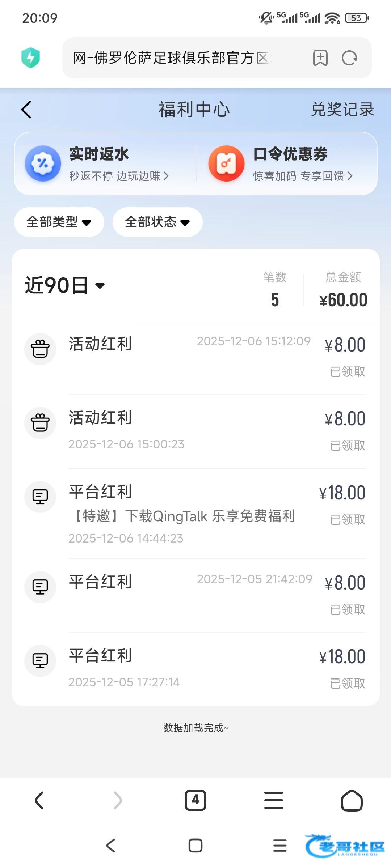Expand the 全部类型 filter dropdown

point(59,222)
